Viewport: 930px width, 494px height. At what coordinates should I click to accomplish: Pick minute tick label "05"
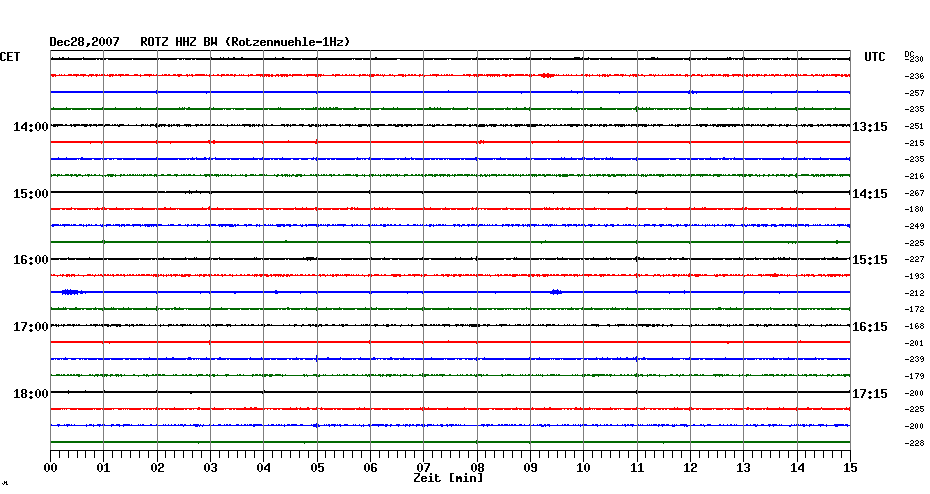coord(317,468)
